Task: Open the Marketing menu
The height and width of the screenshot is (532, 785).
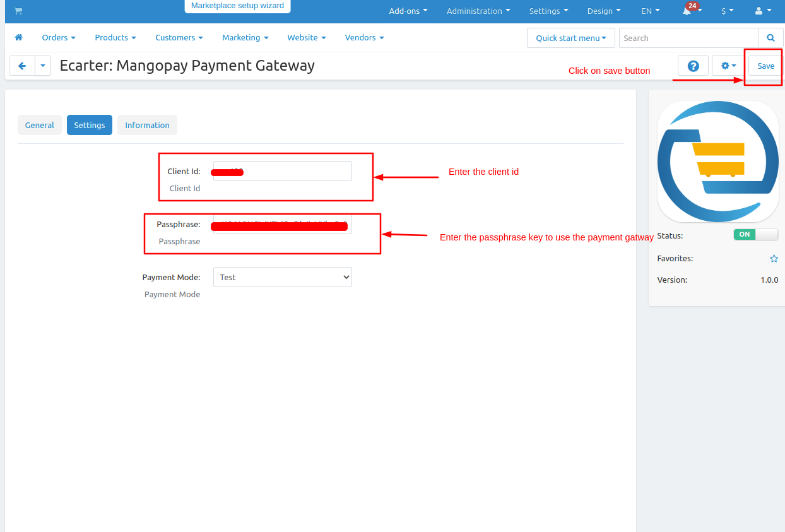Action: click(245, 37)
